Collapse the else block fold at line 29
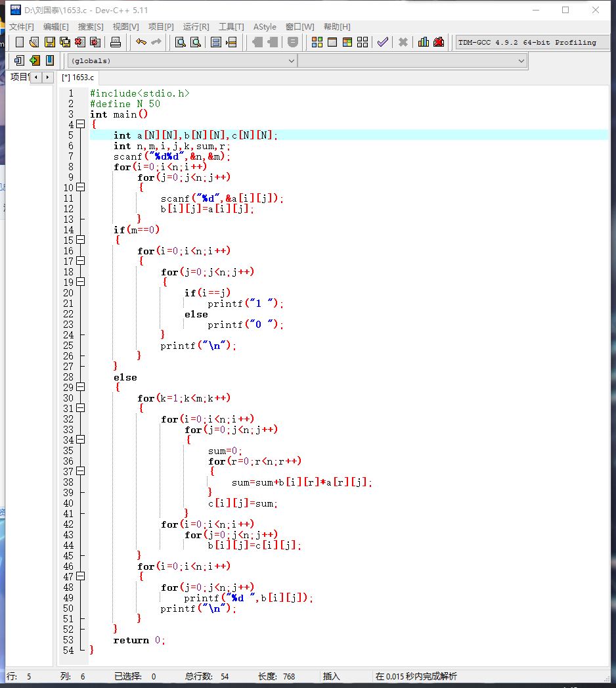 [x=81, y=387]
